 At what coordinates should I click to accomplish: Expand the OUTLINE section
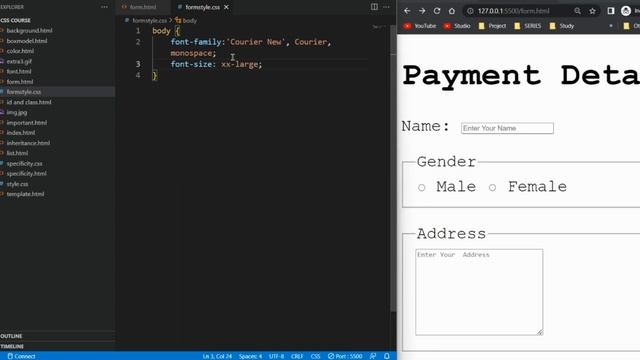point(11,336)
